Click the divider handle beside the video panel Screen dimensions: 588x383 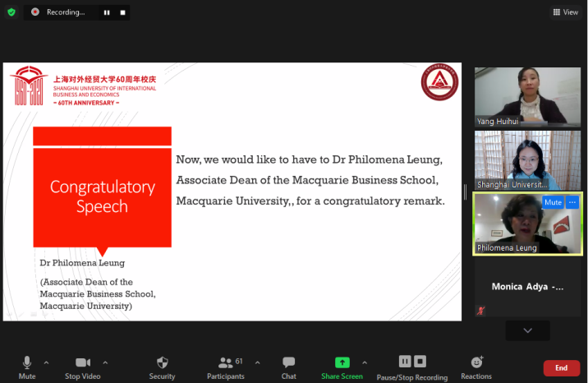coord(466,191)
